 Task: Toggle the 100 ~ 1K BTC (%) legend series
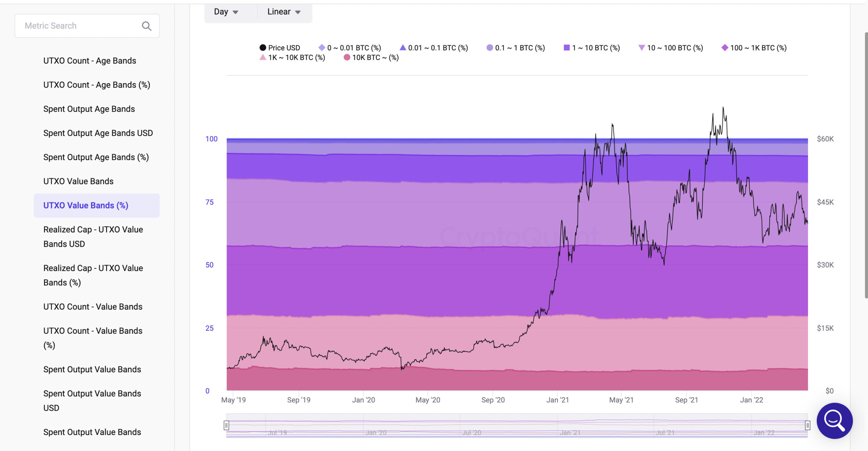tap(754, 48)
